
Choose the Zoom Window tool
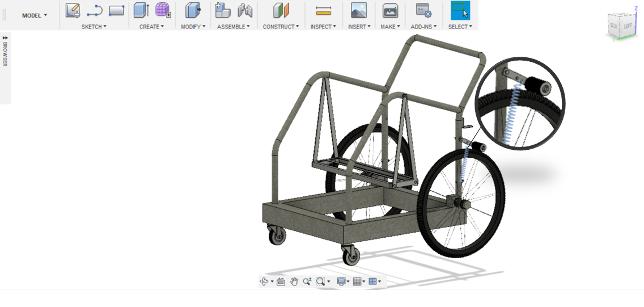point(320,281)
